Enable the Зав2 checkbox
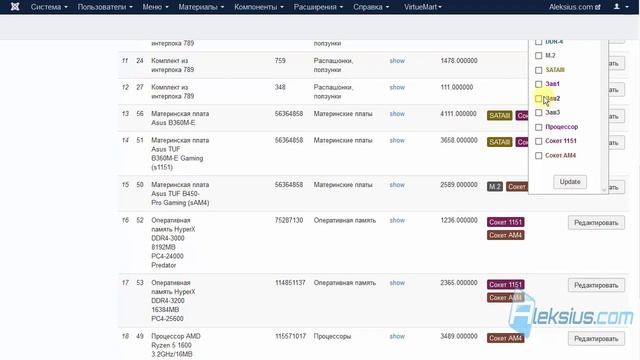 [538, 98]
